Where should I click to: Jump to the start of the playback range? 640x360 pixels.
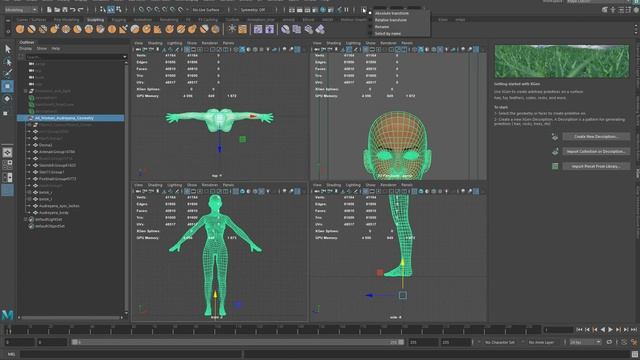point(580,330)
